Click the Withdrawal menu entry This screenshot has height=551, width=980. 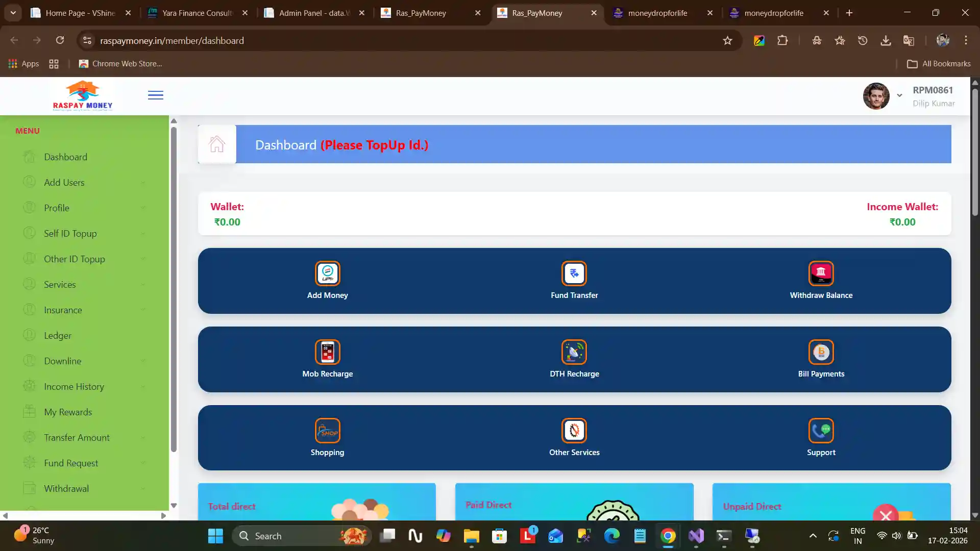click(x=67, y=488)
